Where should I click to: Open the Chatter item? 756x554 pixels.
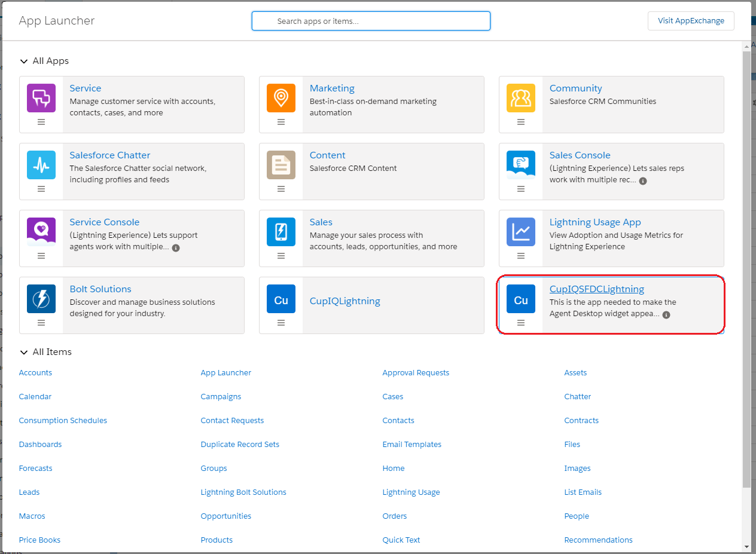coord(578,396)
